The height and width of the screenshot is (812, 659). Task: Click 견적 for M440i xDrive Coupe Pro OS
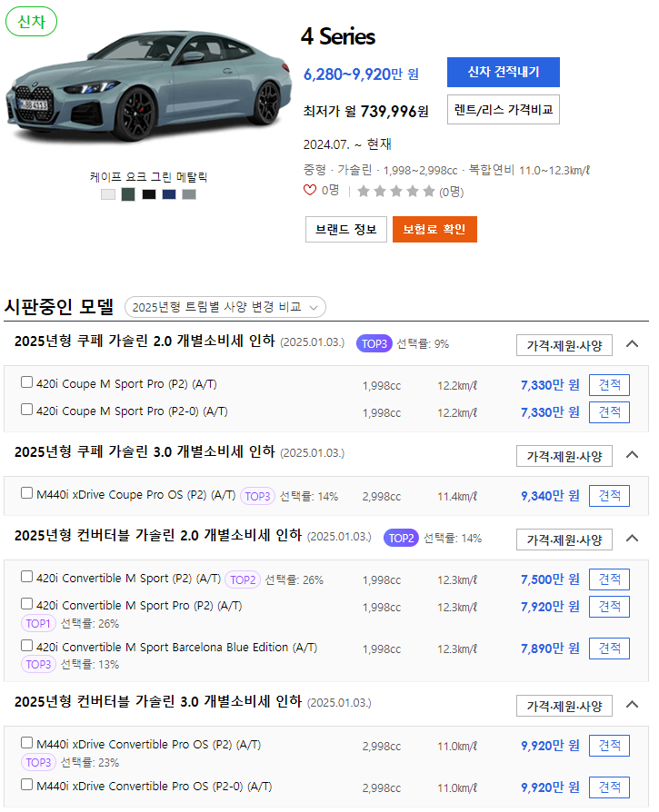coord(609,496)
